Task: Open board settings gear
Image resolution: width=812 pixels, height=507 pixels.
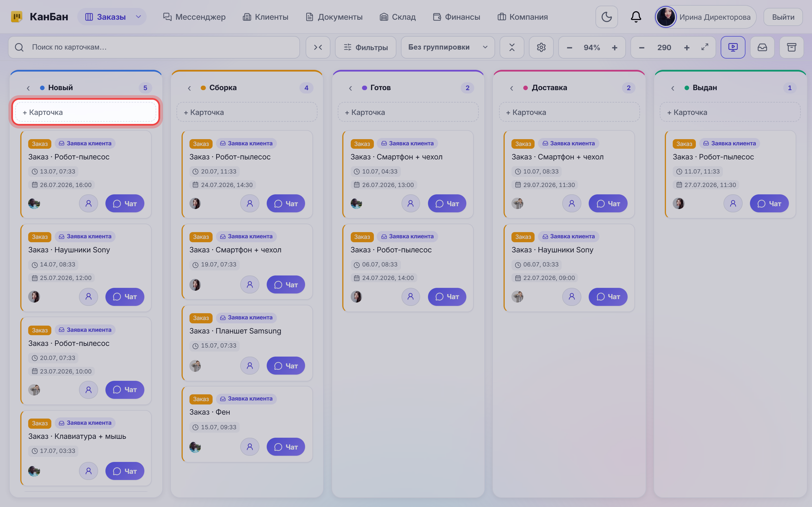Action: tap(541, 47)
